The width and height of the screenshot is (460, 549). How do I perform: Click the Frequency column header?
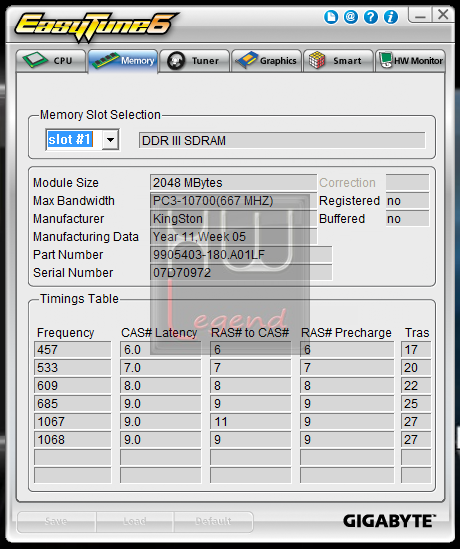65,332
